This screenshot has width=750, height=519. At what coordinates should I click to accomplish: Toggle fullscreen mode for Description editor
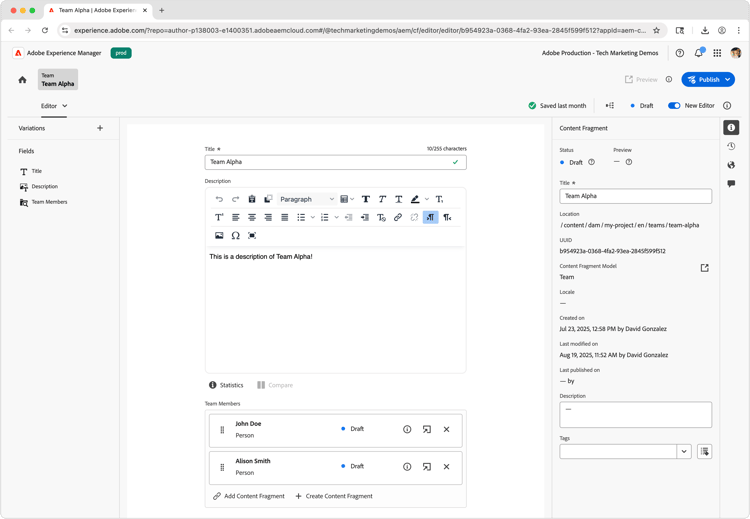(252, 235)
